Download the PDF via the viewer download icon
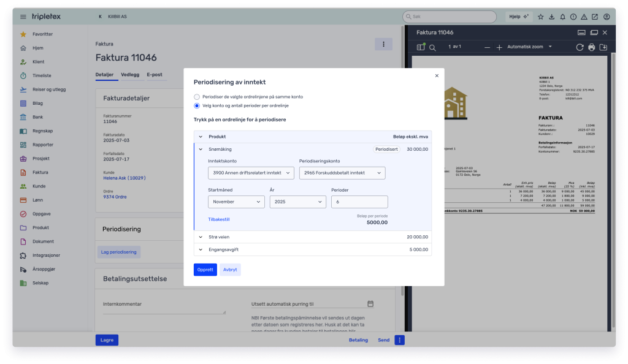Screen dimensions: 628x364 click(x=604, y=47)
